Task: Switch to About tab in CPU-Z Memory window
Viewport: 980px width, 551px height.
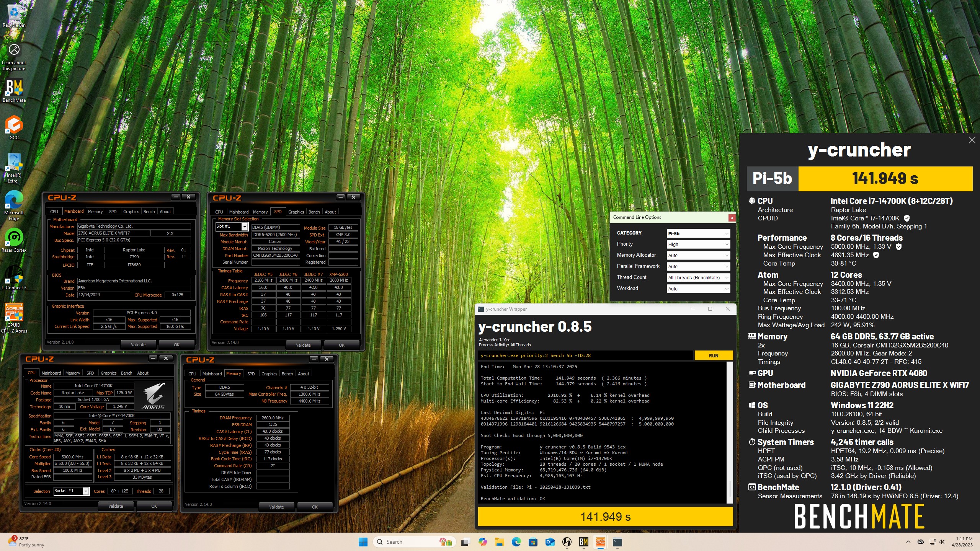Action: tap(304, 374)
